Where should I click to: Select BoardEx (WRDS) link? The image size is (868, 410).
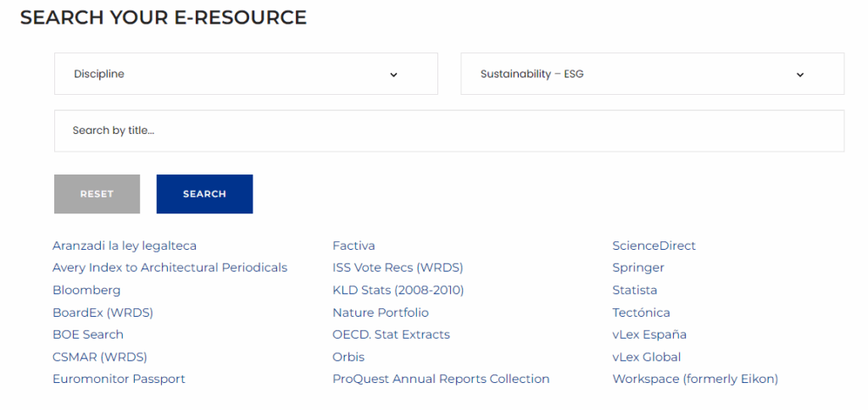[103, 313]
